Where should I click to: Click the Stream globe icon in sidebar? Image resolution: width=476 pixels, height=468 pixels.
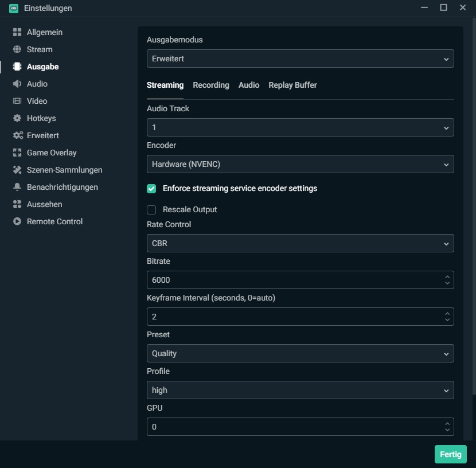pos(17,49)
